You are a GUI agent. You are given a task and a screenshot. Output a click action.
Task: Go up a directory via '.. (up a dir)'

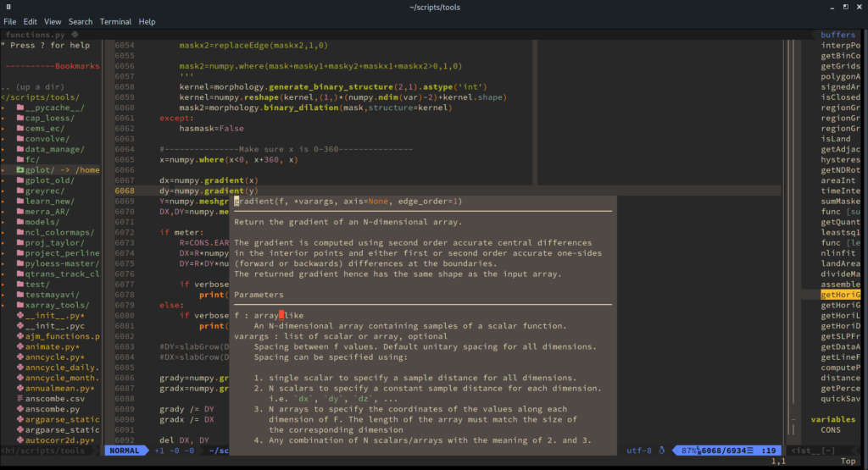(x=33, y=87)
